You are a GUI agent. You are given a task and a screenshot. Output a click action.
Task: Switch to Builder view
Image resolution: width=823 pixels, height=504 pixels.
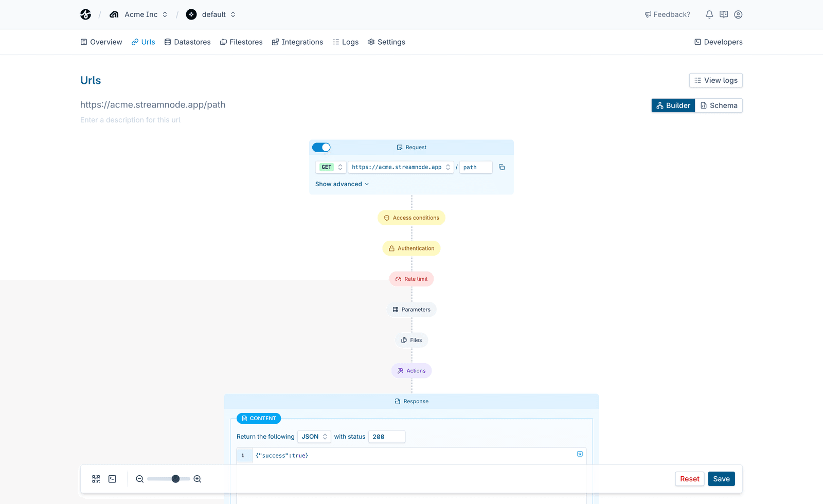(673, 105)
